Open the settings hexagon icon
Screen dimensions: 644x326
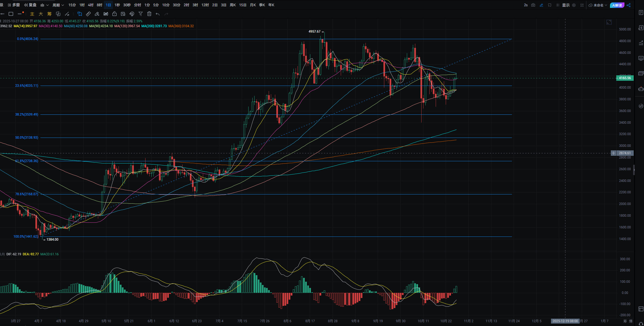[x=574, y=5]
